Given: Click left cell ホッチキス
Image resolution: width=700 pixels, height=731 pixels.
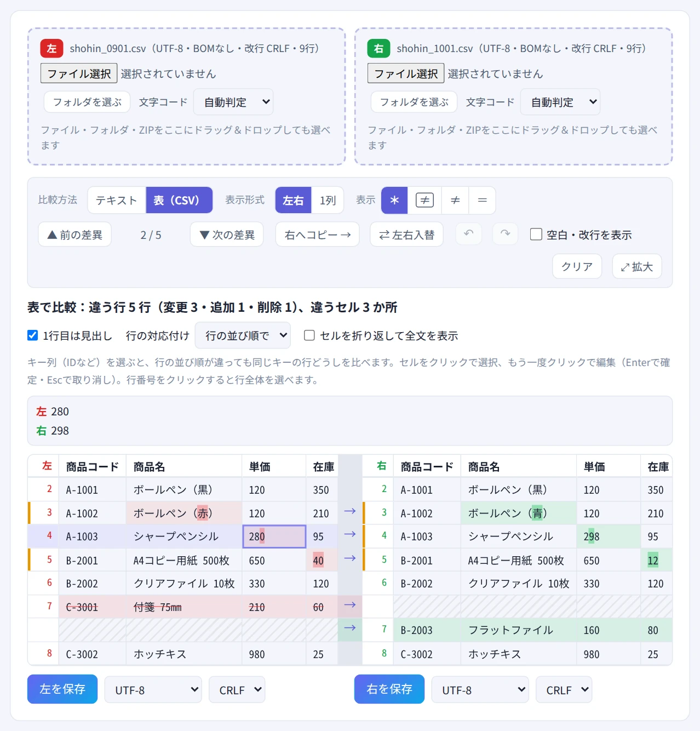Looking at the screenshot, I should [183, 654].
